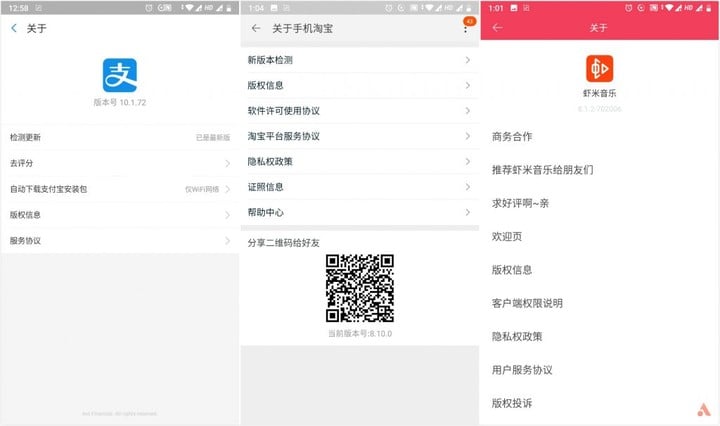Image resolution: width=720 pixels, height=426 pixels.
Task: Select Taobao 帮助中心 label
Action: tap(265, 212)
